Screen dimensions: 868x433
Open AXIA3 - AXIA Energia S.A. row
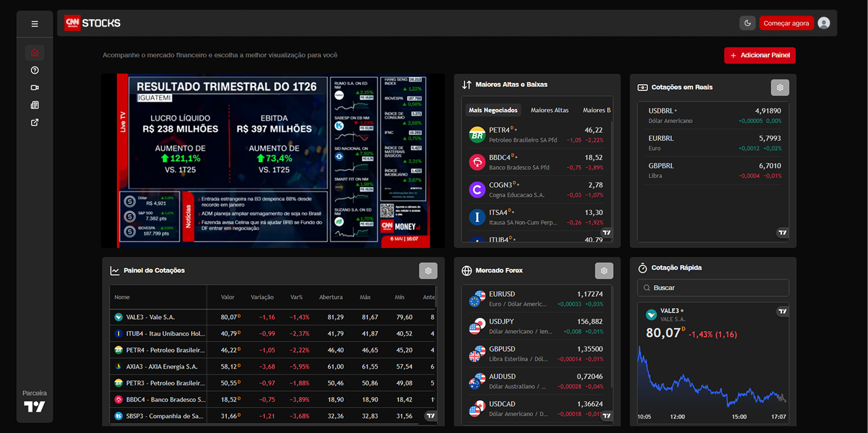point(273,366)
